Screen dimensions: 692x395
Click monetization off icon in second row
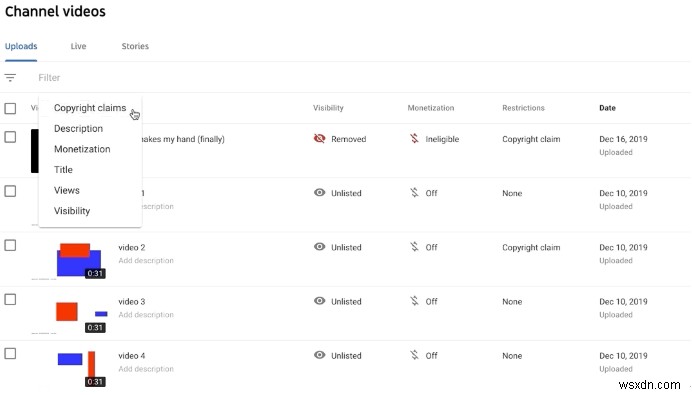point(414,192)
